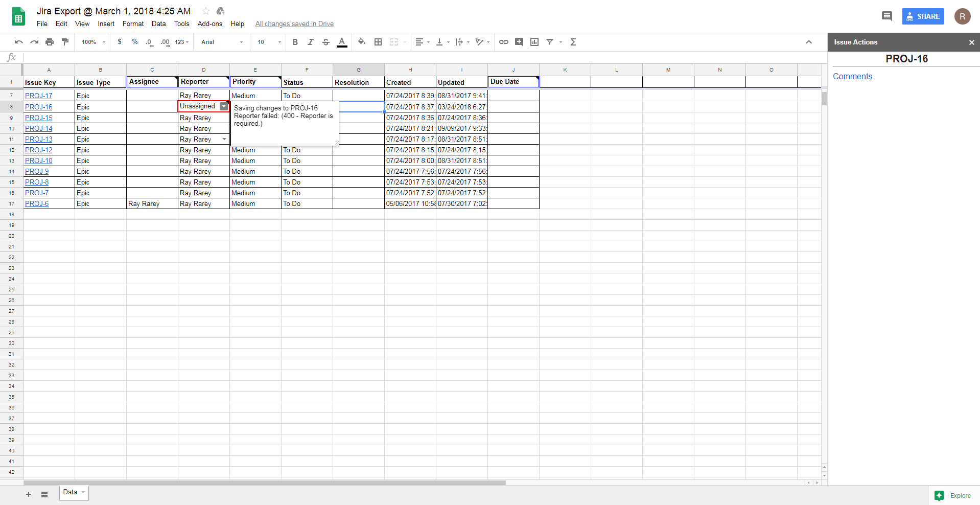Open the comments history icon
Image resolution: width=980 pixels, height=505 pixels.
coord(886,16)
